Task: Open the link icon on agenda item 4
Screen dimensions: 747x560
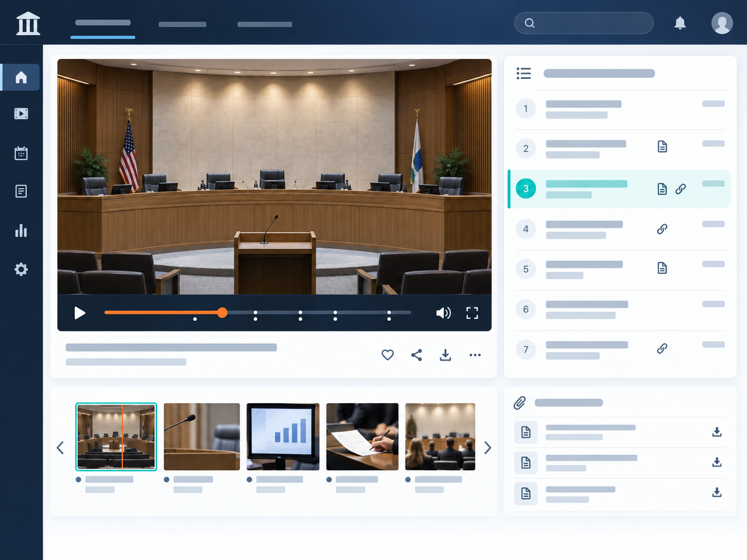Action: click(x=662, y=229)
